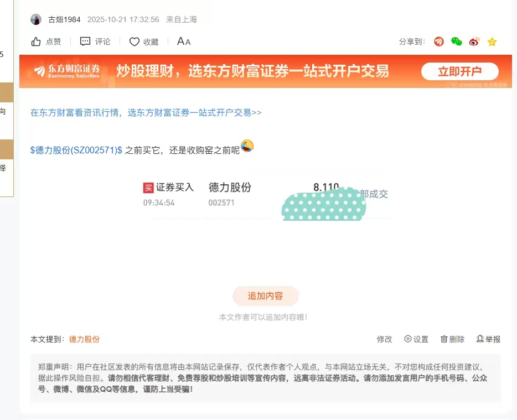Share to Qzone yellow star icon
This screenshot has height=420, width=517.
click(492, 42)
